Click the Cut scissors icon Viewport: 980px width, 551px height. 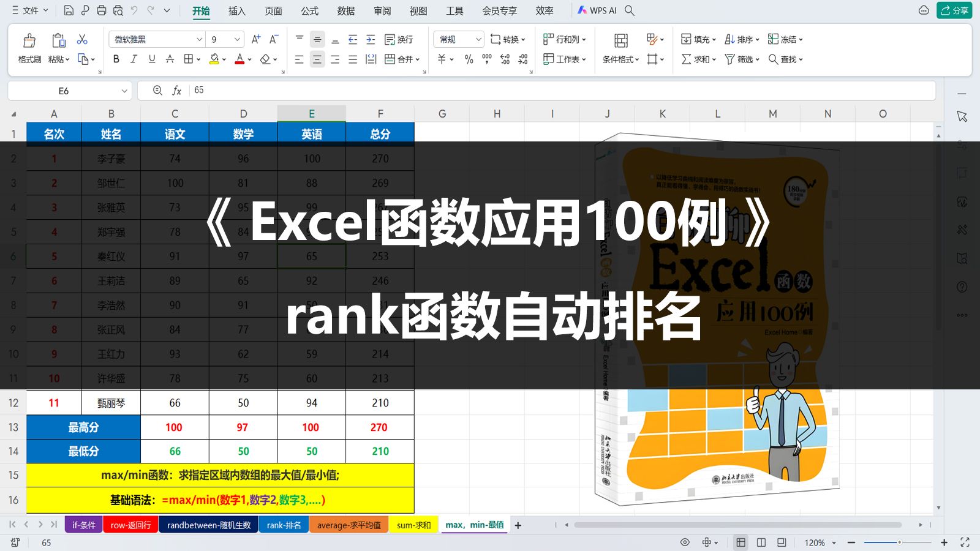pos(82,39)
